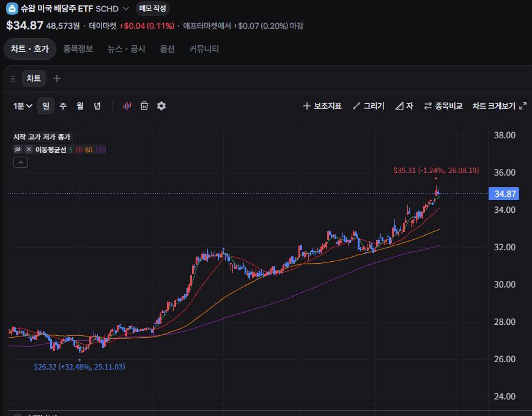Click the plus icon to add panel
532x416 pixels.
pyautogui.click(x=57, y=78)
